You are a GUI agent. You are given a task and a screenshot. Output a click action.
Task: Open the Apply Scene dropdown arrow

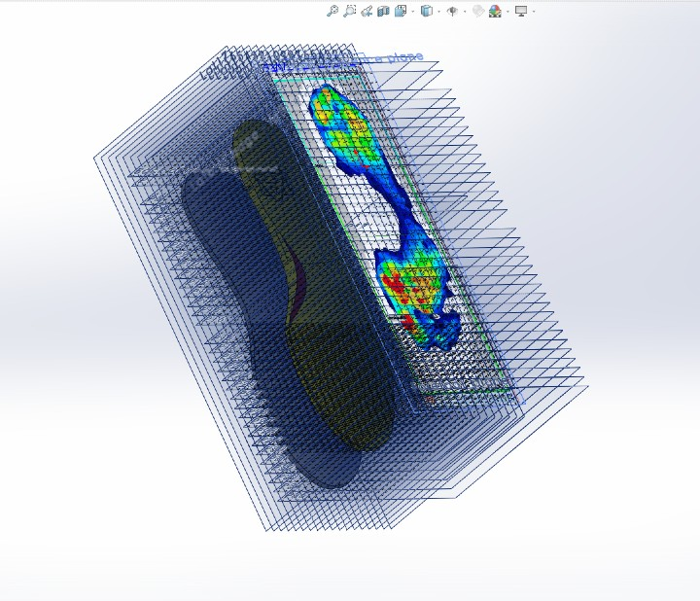click(507, 12)
